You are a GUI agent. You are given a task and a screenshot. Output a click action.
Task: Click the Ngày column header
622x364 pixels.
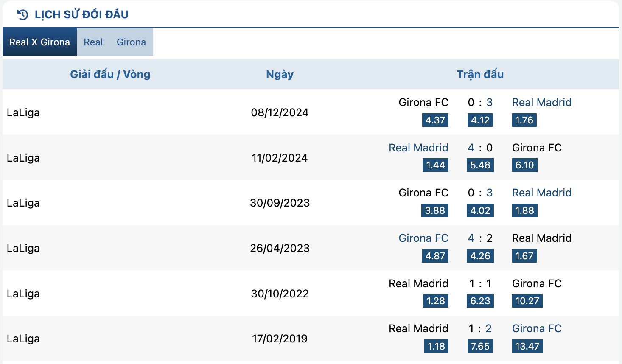pos(280,74)
